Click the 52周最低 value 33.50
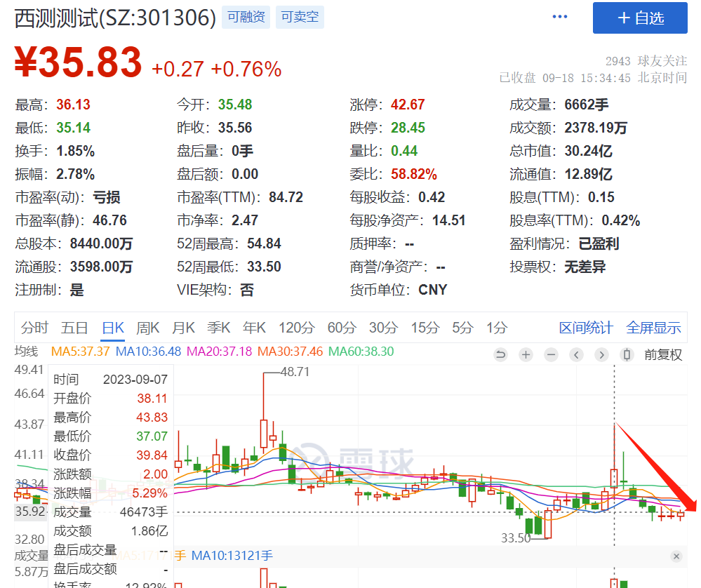 coord(265,267)
